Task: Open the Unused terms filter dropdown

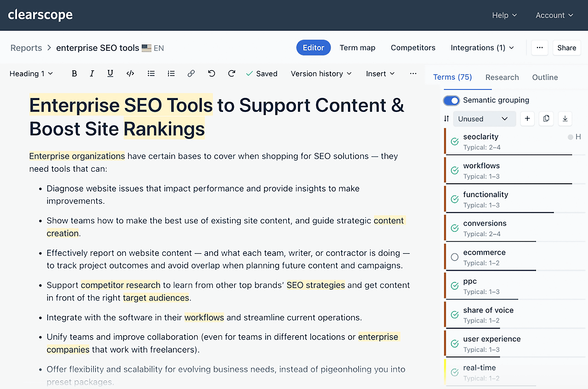Action: 484,119
